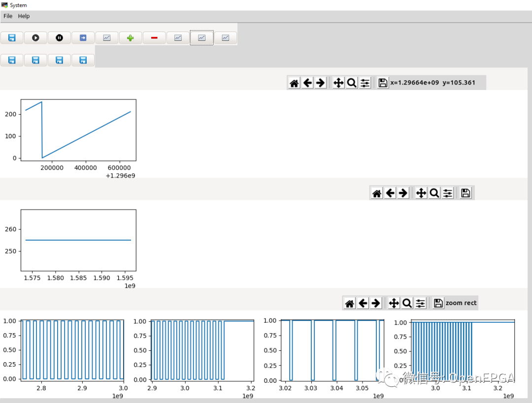Open the File menu

8,16
